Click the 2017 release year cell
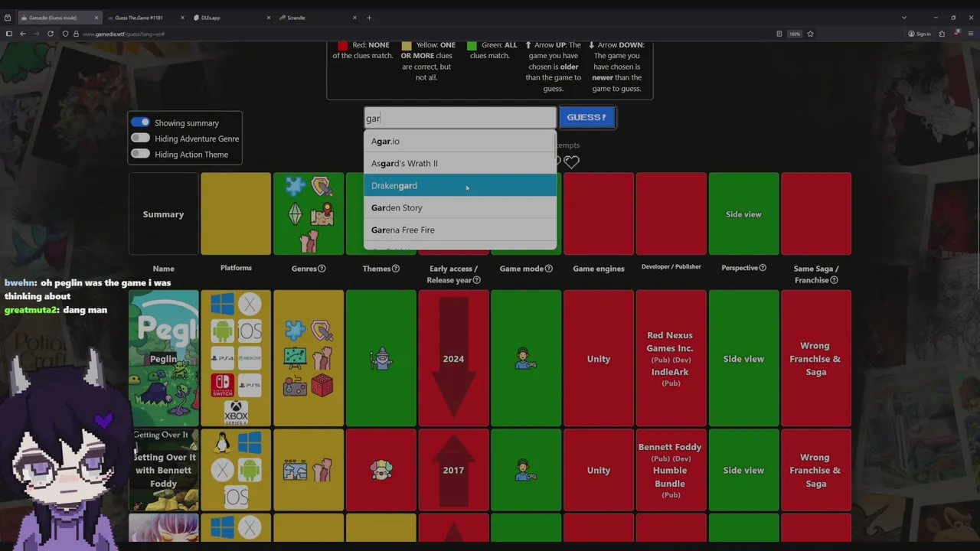This screenshot has width=980, height=551. point(453,471)
